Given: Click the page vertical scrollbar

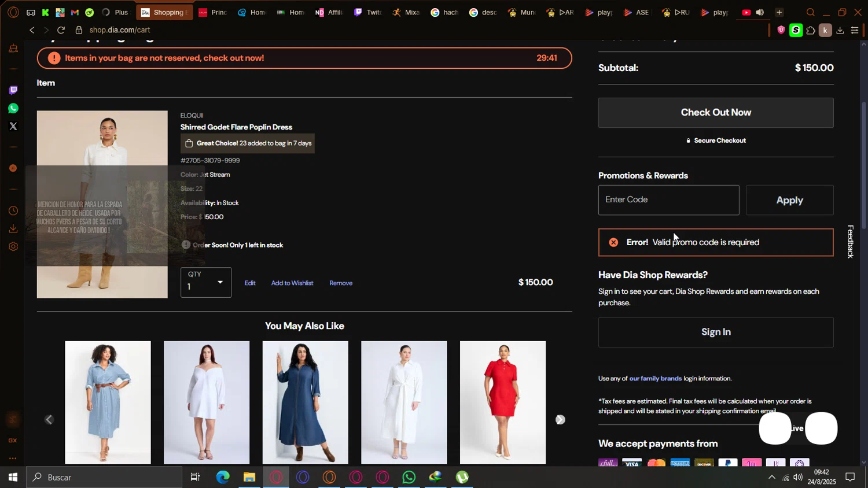Looking at the screenshot, I should (x=864, y=165).
